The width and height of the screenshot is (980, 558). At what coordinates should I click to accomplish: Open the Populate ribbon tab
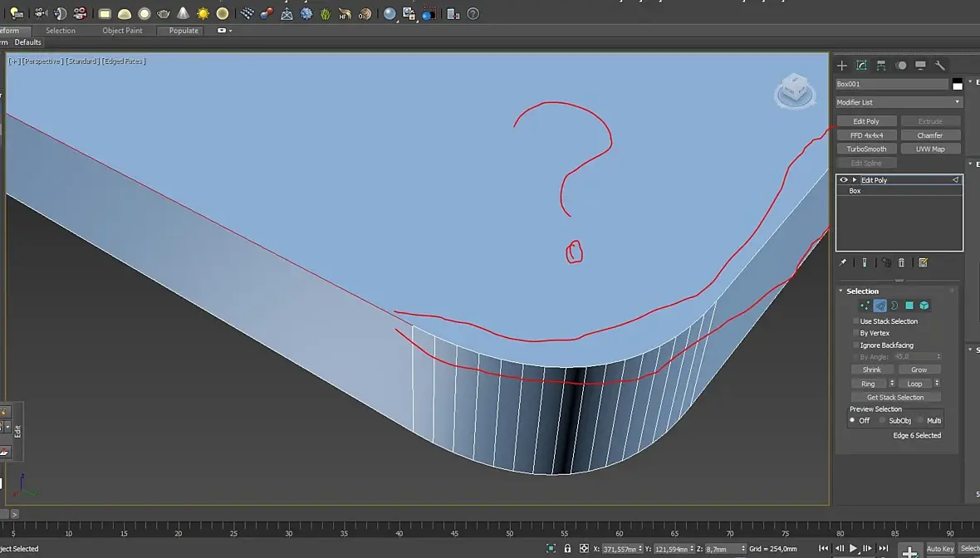coord(184,31)
